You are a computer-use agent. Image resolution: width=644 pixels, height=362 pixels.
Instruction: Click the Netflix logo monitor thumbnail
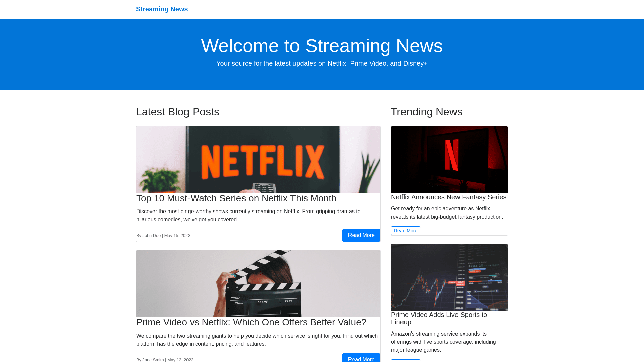pyautogui.click(x=449, y=160)
